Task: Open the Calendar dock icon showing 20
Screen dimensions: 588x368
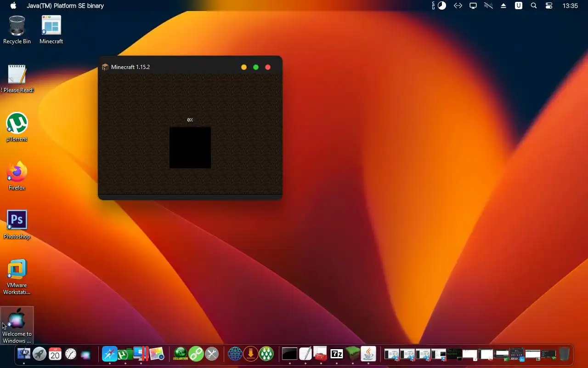Action: (55, 354)
